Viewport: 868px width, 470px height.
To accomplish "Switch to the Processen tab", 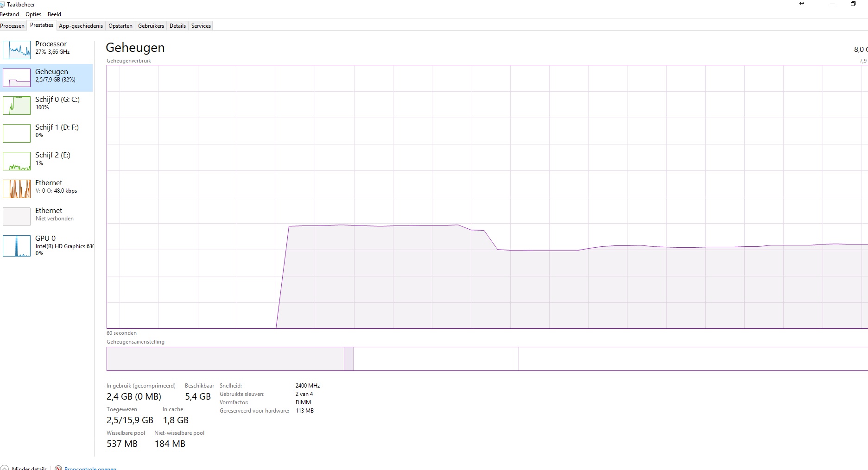I will (x=13, y=26).
